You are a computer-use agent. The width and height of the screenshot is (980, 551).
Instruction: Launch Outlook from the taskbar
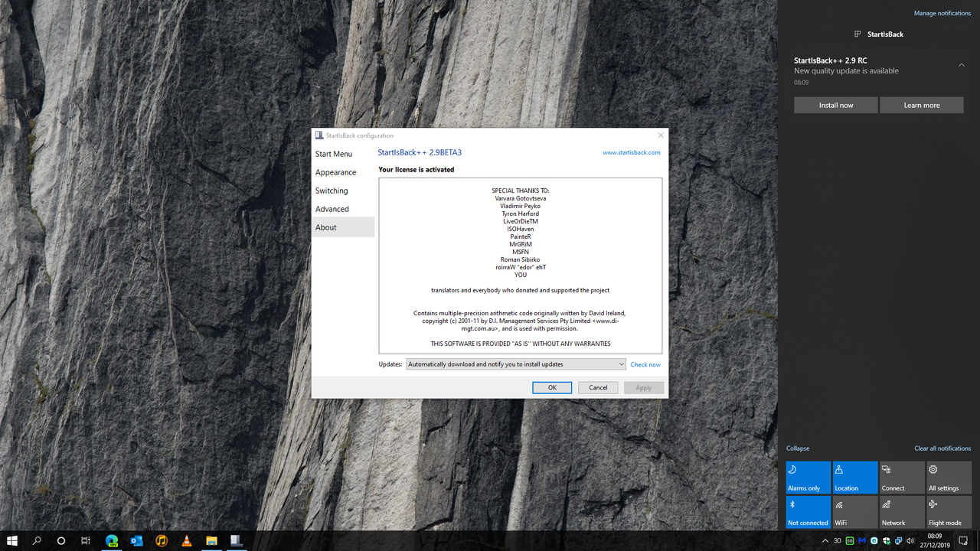(137, 540)
